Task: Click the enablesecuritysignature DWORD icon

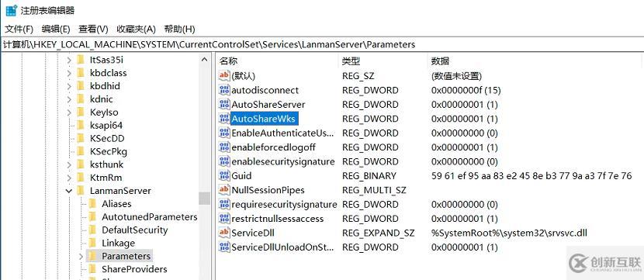Action: coord(224,161)
